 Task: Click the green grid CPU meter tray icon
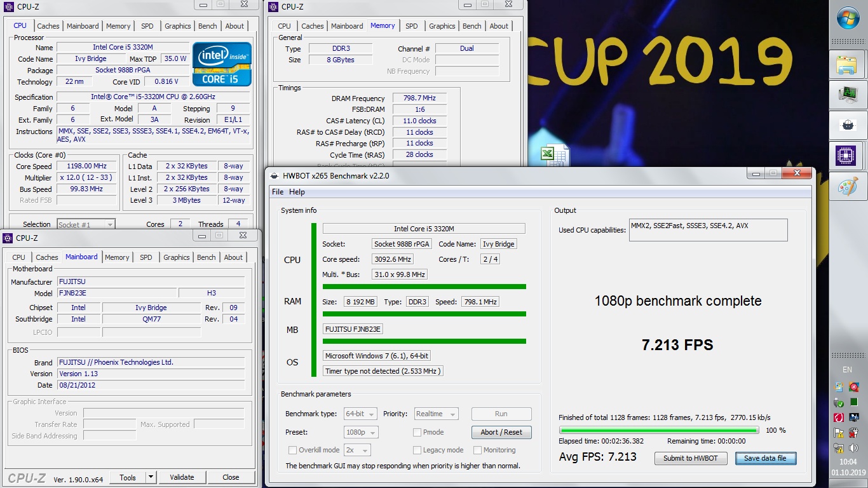click(855, 402)
